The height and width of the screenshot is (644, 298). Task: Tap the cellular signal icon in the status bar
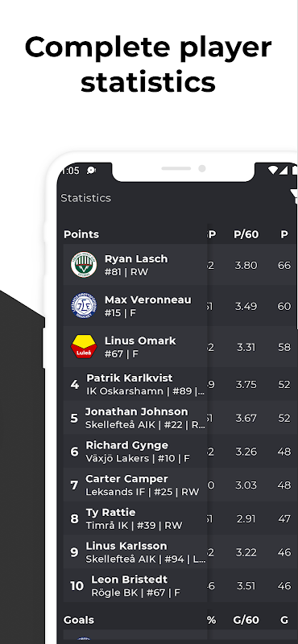click(x=284, y=170)
